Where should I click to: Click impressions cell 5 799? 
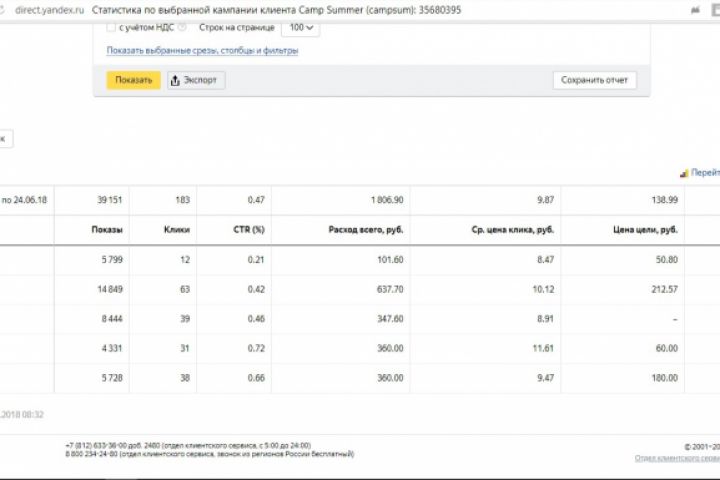[x=112, y=260]
